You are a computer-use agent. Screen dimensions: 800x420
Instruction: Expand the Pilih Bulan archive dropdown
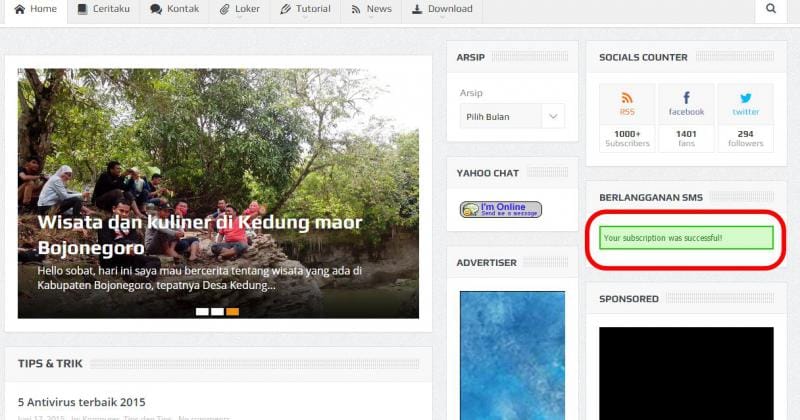(x=512, y=116)
